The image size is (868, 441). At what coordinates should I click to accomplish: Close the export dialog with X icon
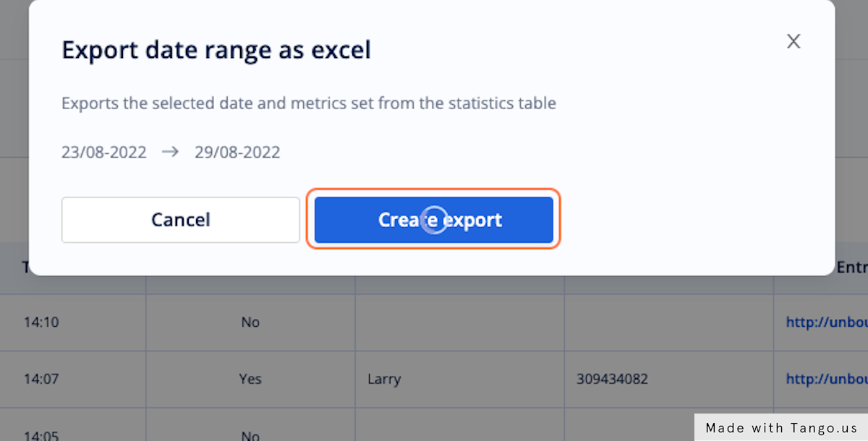[x=793, y=42]
